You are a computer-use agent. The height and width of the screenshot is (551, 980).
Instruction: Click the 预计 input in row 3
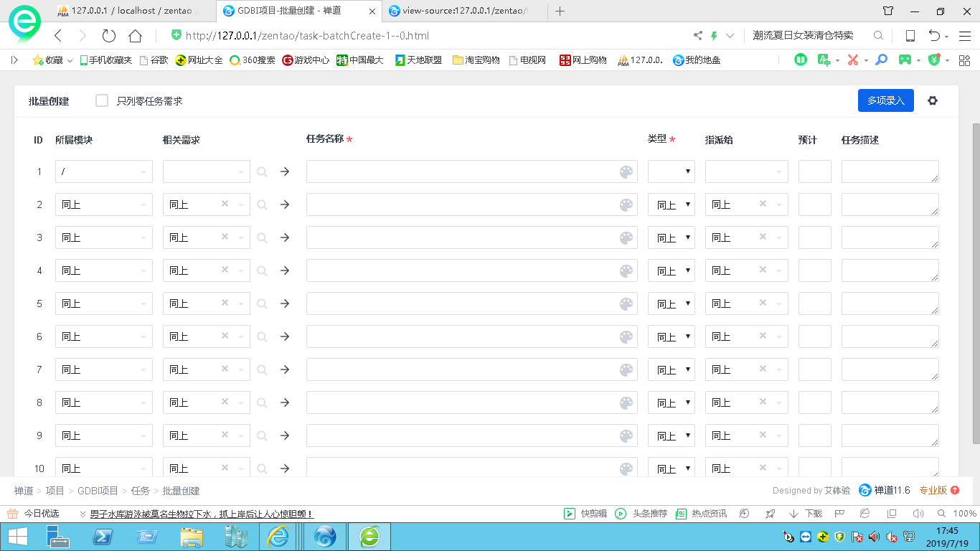[815, 237]
